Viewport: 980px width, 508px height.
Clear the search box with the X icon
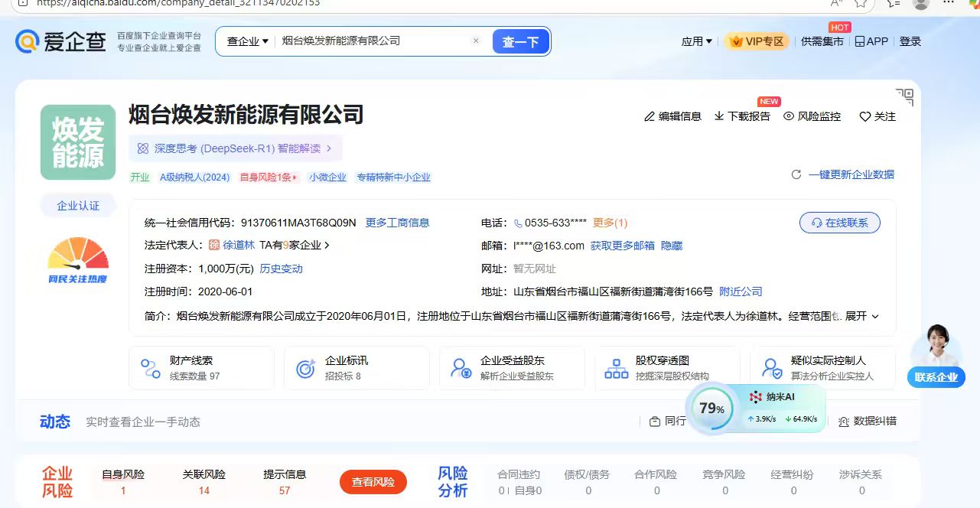476,41
